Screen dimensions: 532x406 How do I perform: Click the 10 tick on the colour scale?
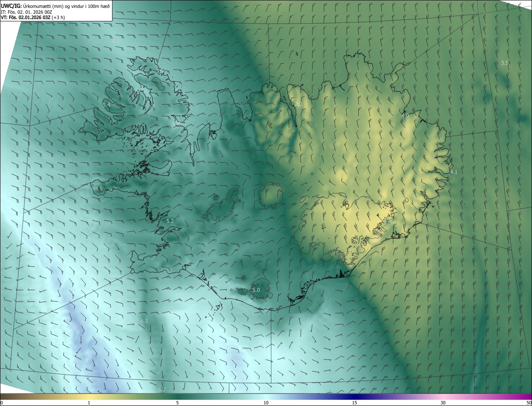point(266,403)
